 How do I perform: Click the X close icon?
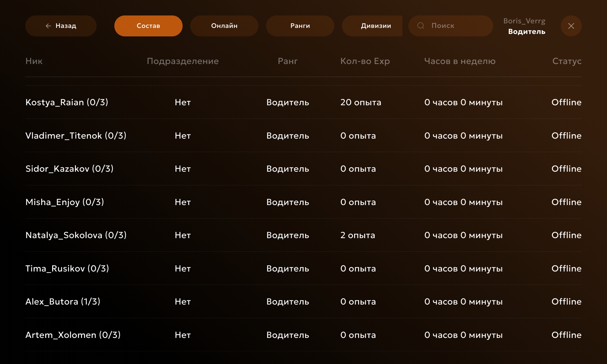(571, 26)
